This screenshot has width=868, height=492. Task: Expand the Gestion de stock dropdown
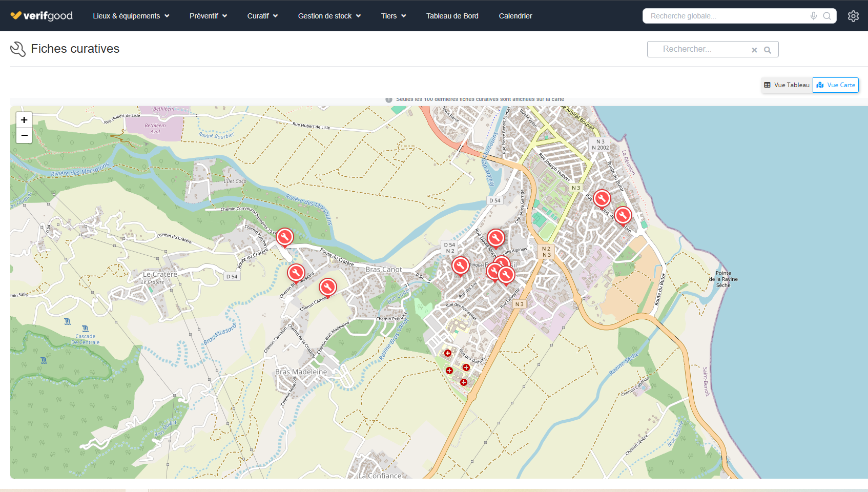point(329,16)
